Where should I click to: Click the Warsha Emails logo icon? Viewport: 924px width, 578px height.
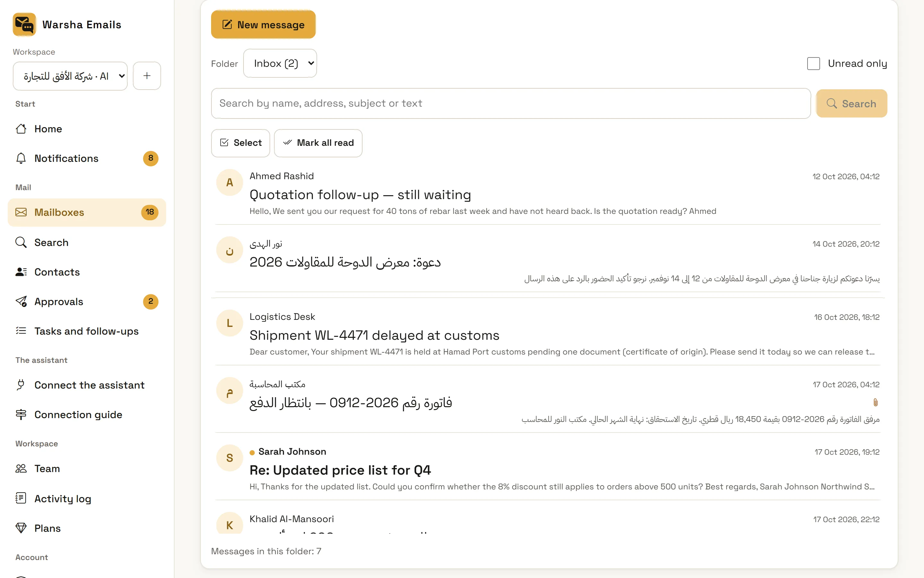tap(24, 24)
